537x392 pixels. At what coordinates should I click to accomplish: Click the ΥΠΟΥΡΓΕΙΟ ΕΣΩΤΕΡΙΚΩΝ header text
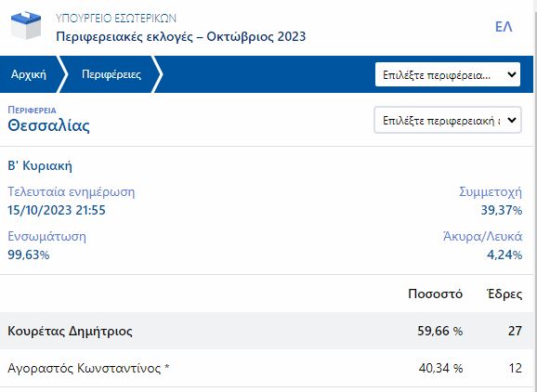[116, 19]
